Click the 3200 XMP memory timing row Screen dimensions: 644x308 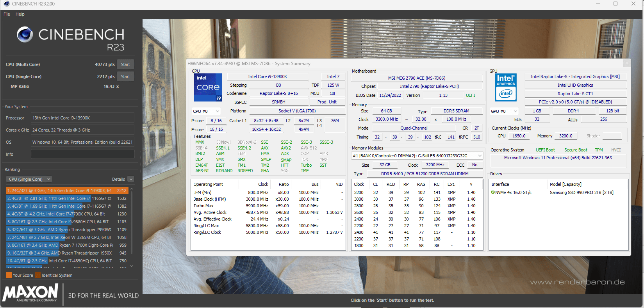(417, 192)
